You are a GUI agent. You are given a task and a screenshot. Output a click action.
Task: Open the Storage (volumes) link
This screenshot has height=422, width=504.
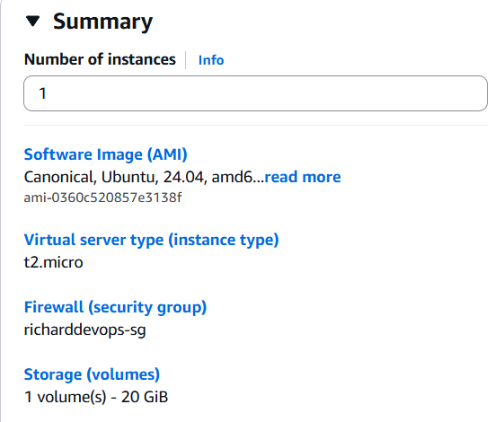coord(92,374)
